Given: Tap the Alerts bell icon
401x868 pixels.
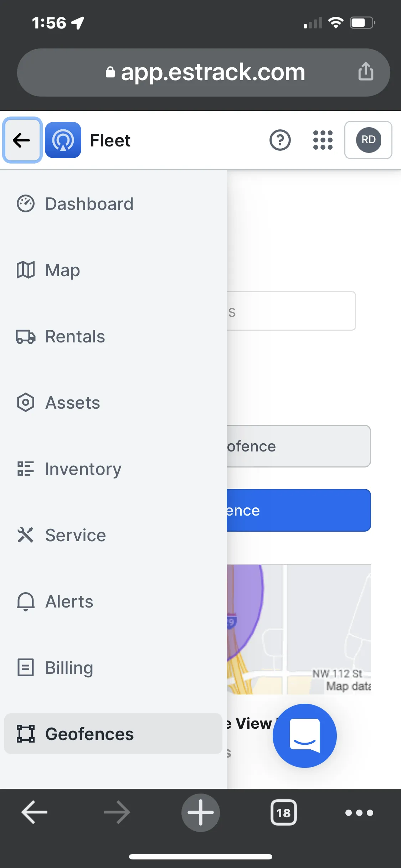Looking at the screenshot, I should click(x=25, y=601).
